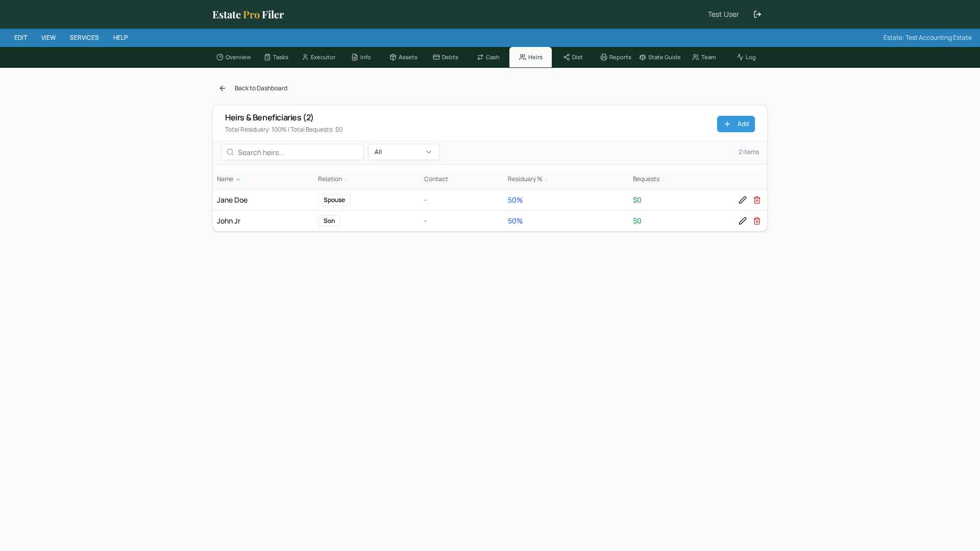Click Jane Doe's $0 bequest value

[x=637, y=200]
